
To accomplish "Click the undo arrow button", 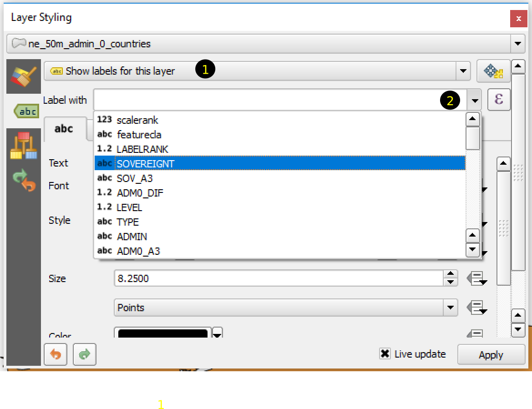I will point(56,354).
